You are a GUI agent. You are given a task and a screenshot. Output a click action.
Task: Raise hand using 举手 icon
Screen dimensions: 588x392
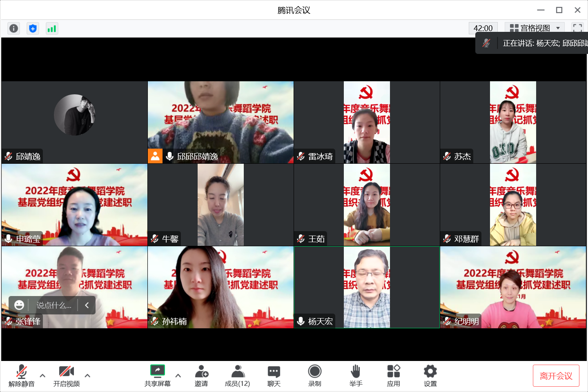tap(356, 376)
